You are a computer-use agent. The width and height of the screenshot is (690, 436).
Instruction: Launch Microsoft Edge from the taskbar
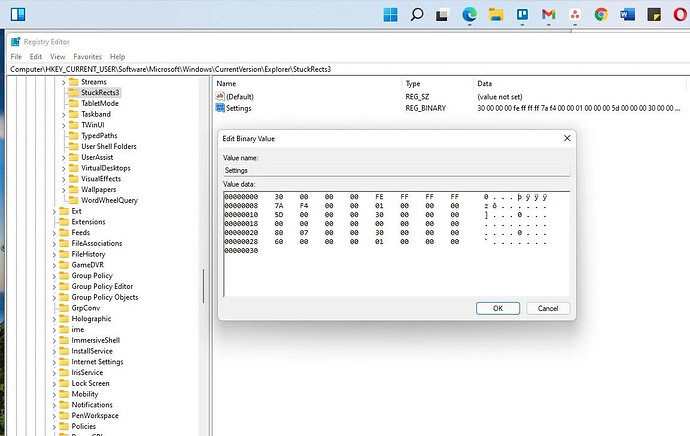469,15
